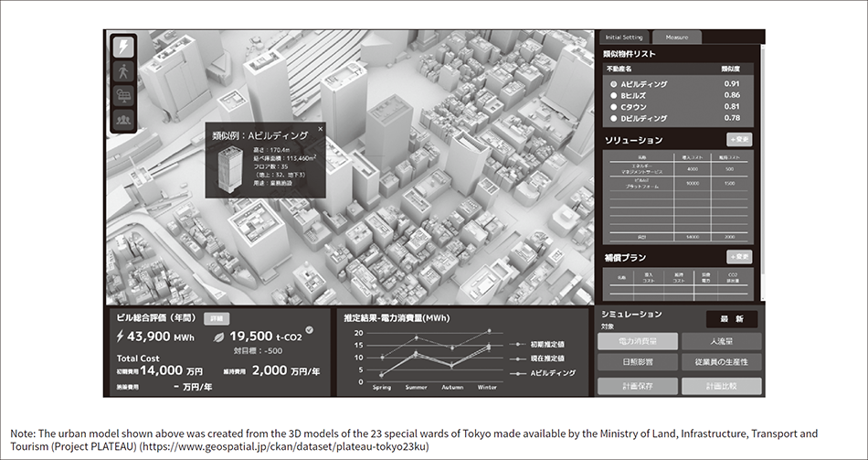This screenshot has height=460, width=868.
Task: Close the Aビルディング info popup
Action: 320,130
